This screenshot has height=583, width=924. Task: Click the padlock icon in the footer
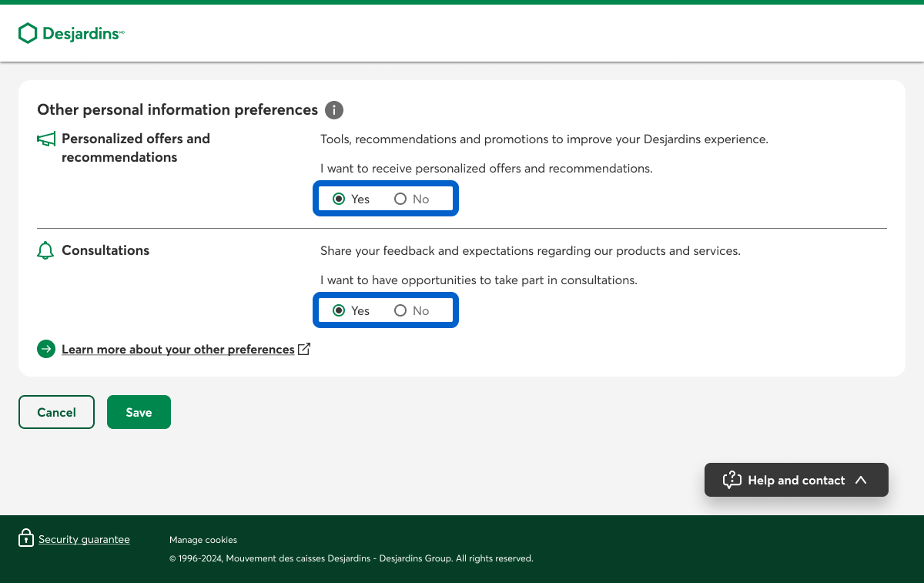click(26, 538)
